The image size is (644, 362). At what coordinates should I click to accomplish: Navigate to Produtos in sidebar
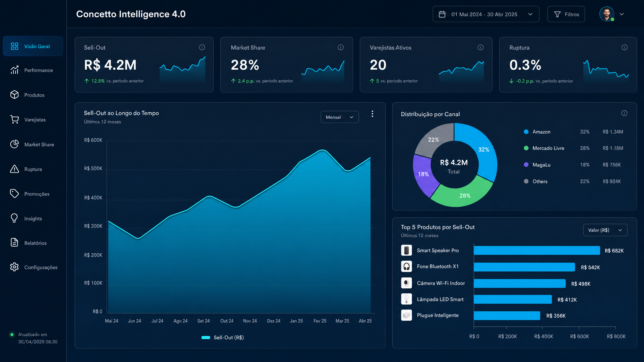pos(33,95)
